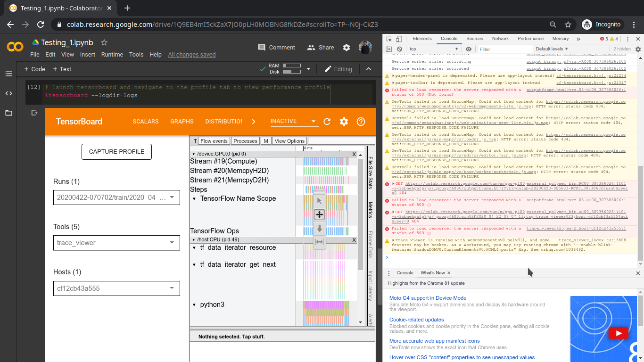
Task: Open DevTools console settings gear
Action: click(x=638, y=49)
